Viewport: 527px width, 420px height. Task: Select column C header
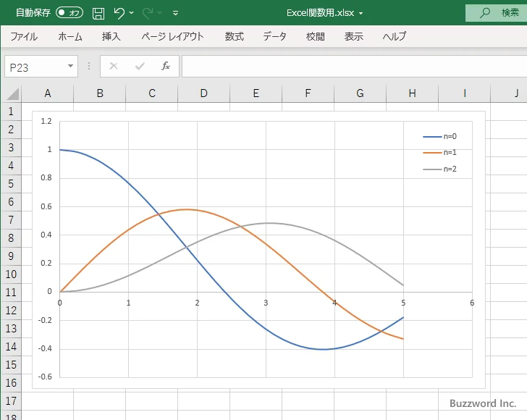point(151,93)
